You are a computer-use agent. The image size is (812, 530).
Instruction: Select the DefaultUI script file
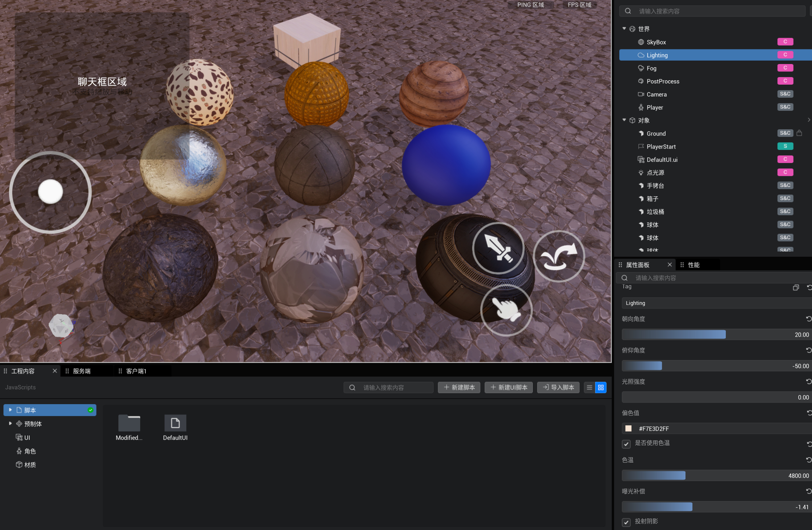tap(175, 423)
